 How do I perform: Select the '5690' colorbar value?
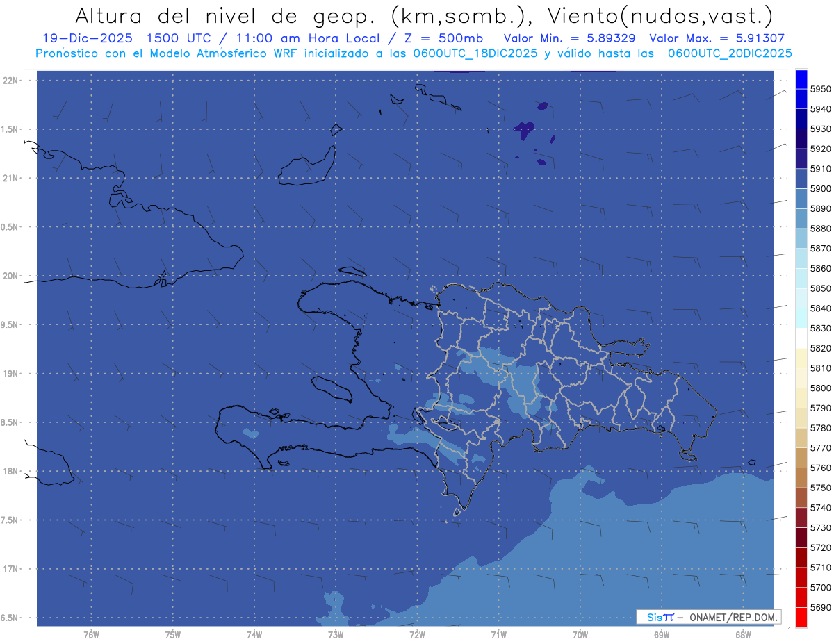click(820, 607)
